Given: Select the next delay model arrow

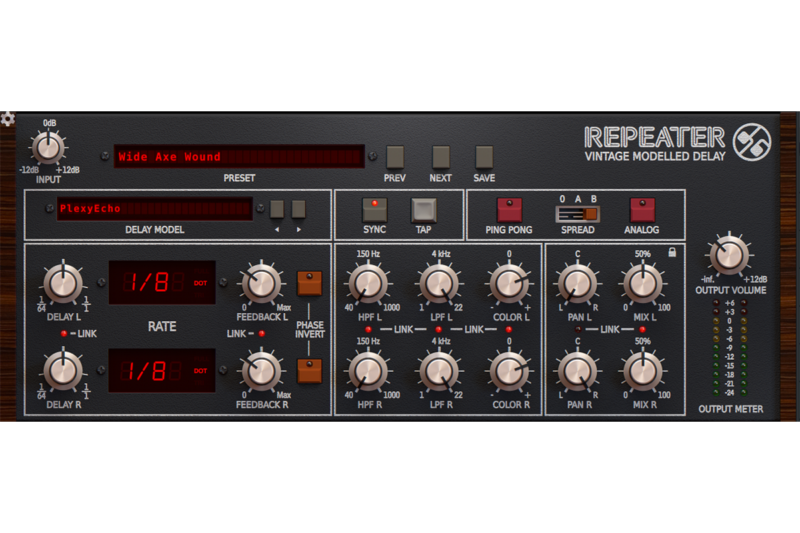Looking at the screenshot, I should click(298, 209).
